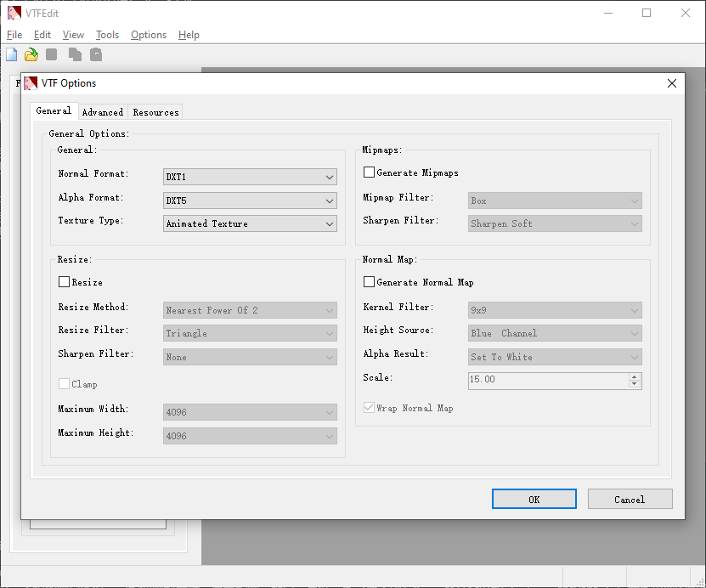Click the New file toolbar icon

(11, 54)
